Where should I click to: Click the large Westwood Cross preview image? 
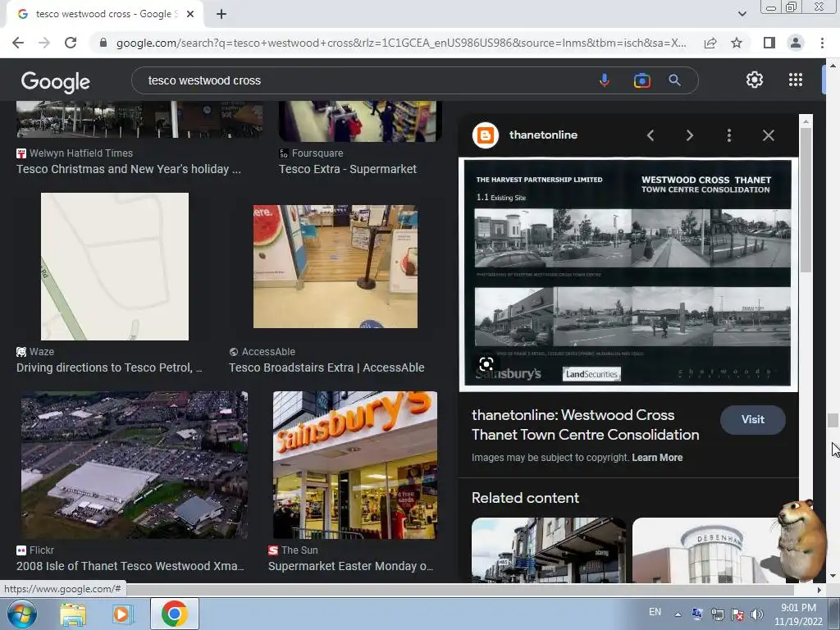point(628,274)
